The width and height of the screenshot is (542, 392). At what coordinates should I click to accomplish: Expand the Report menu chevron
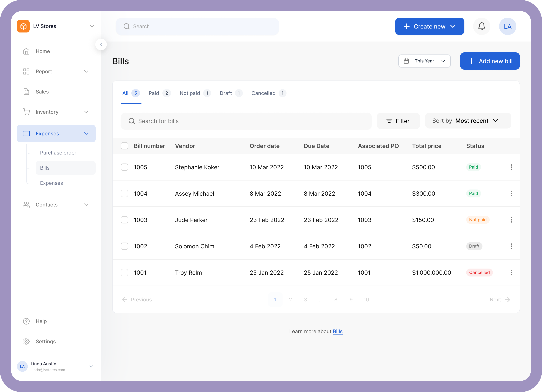coord(86,71)
